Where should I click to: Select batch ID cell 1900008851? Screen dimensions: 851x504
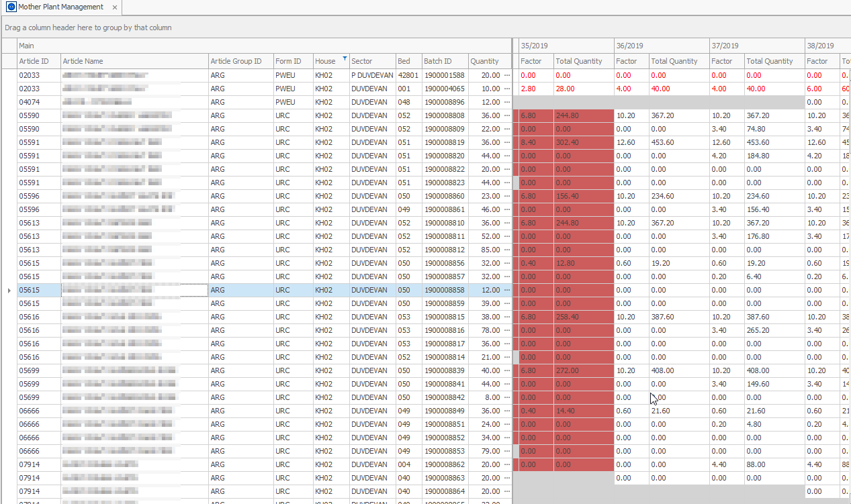[445, 424]
